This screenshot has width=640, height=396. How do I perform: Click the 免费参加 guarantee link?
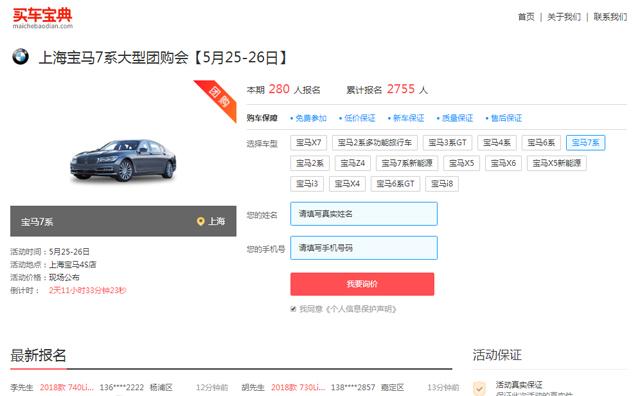coord(311,118)
